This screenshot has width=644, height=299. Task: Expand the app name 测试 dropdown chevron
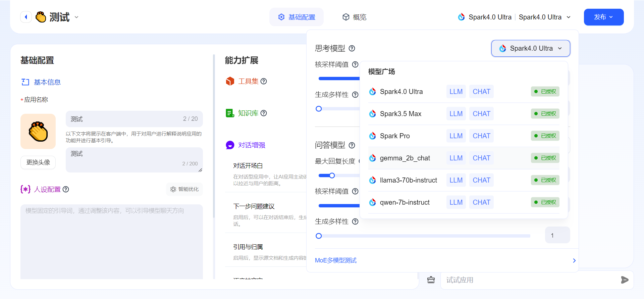point(76,17)
